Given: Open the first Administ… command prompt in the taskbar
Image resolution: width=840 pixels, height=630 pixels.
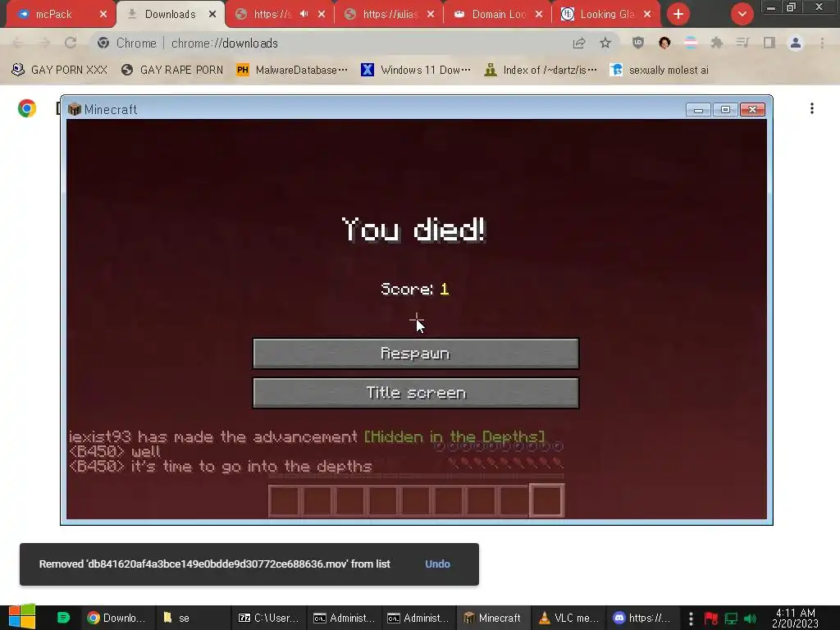Looking at the screenshot, I should point(344,618).
